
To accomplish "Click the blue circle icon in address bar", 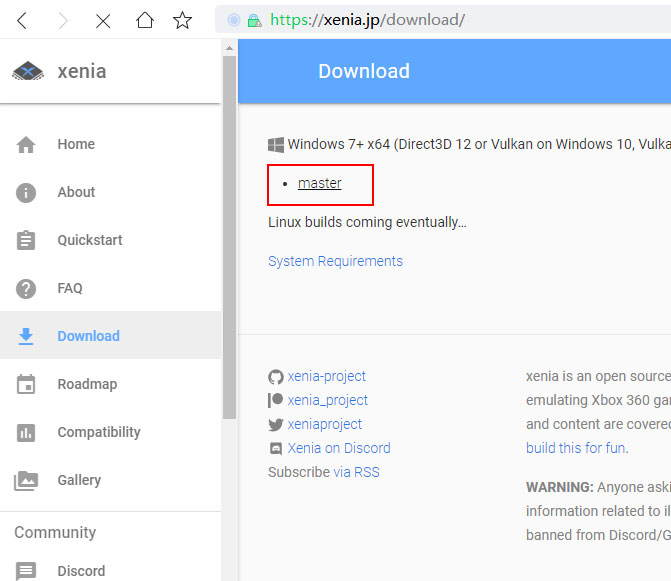I will (x=233, y=20).
